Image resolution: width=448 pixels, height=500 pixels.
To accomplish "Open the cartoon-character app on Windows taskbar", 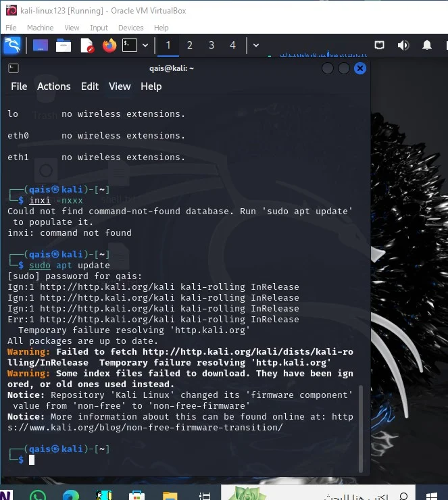I will coord(104,495).
